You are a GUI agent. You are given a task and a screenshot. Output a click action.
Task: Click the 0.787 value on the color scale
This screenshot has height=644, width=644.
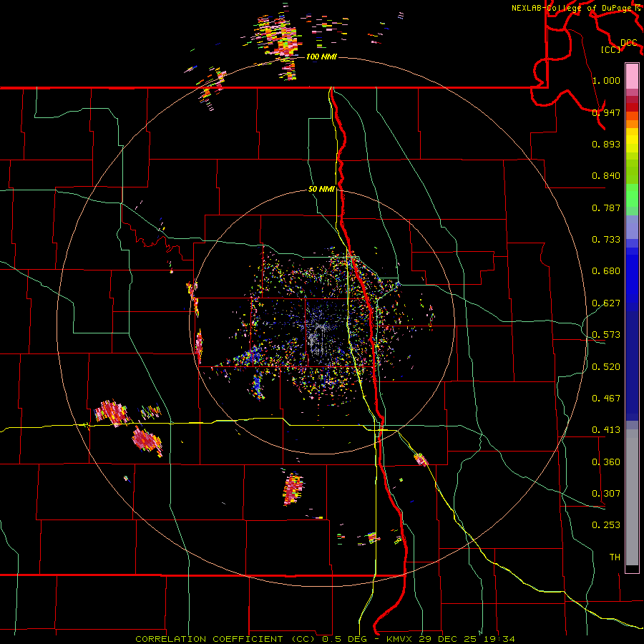coord(606,208)
